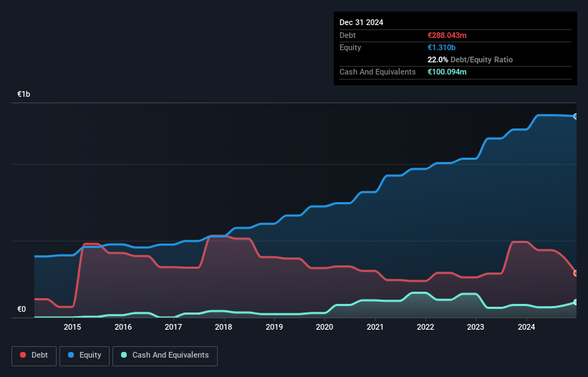The width and height of the screenshot is (588, 377).
Task: Click the €0 y-axis label
Action: tap(21, 309)
